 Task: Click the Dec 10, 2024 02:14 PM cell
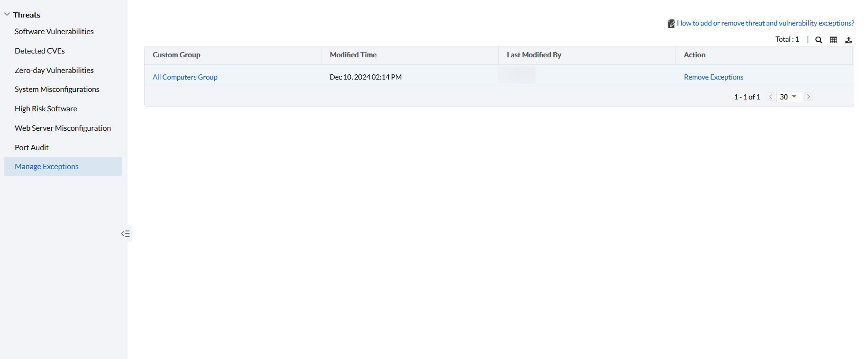click(365, 77)
